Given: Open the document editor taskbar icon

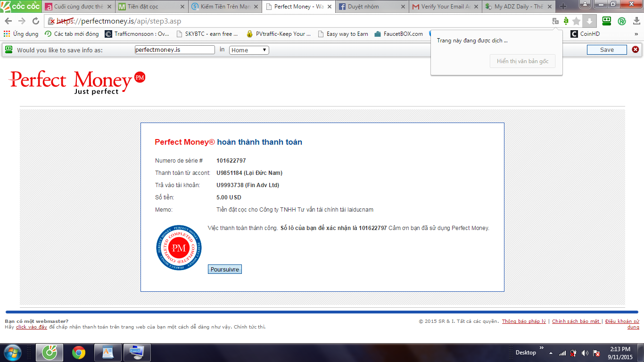Looking at the screenshot, I should click(x=108, y=353).
